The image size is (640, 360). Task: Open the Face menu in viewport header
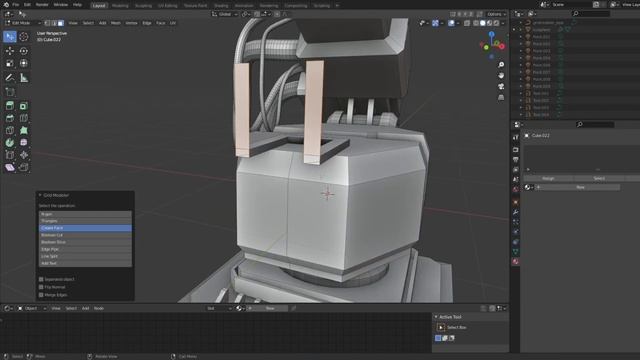[160, 23]
